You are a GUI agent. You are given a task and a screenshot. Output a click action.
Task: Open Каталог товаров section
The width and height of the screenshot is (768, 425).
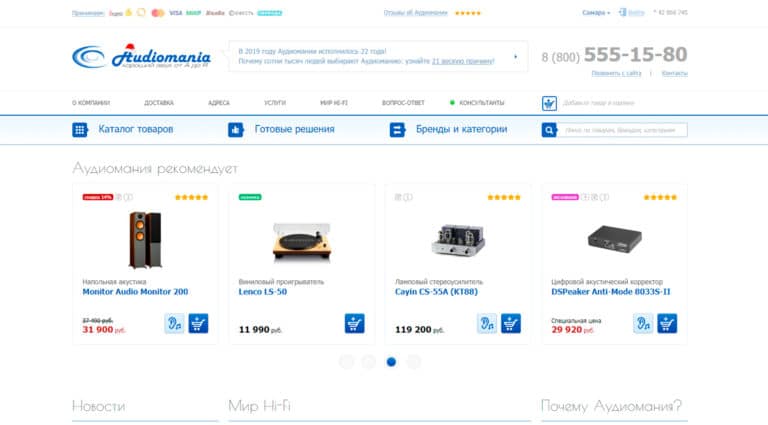[136, 129]
